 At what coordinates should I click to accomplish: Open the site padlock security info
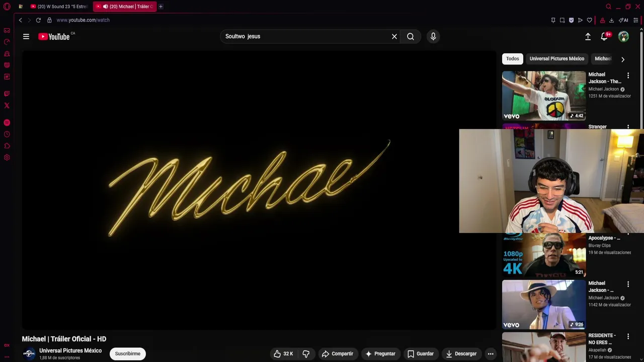click(49, 20)
